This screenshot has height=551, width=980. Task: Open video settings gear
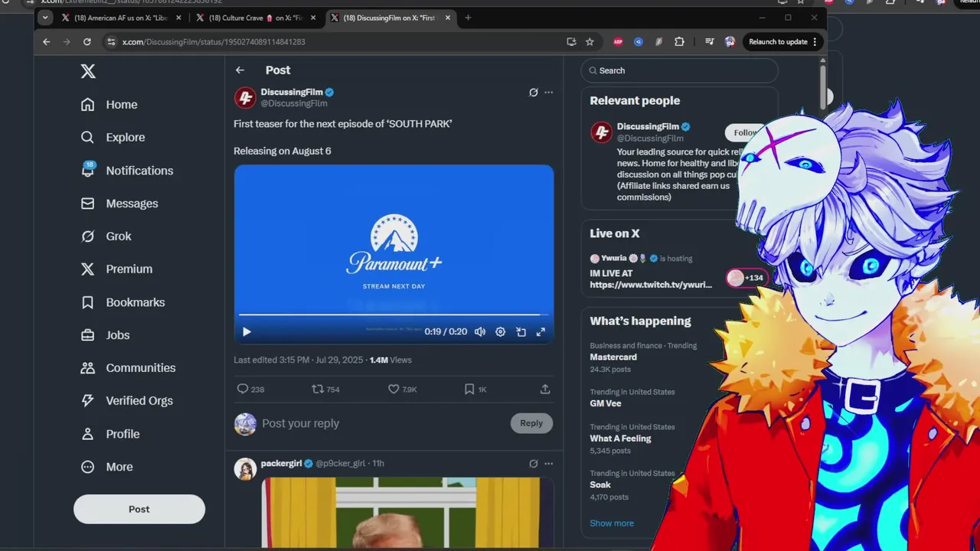500,332
